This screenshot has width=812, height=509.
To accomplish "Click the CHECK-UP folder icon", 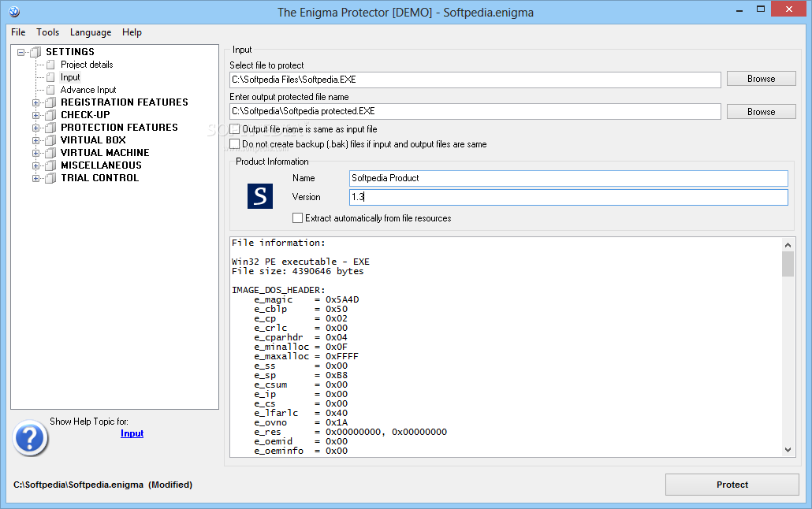I will pos(50,115).
